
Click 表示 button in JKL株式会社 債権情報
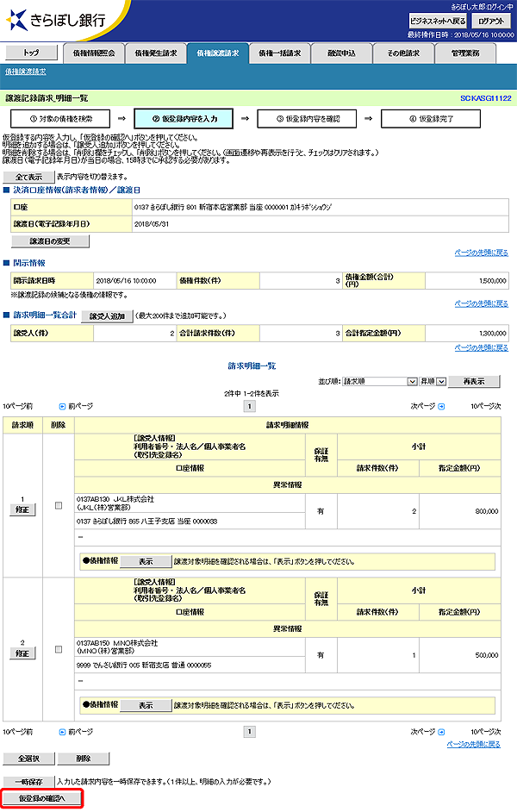tap(146, 562)
